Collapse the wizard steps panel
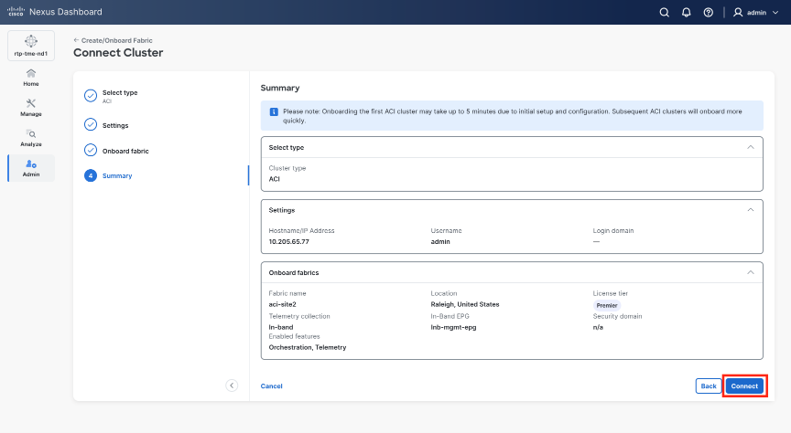The image size is (791, 433). (x=232, y=386)
